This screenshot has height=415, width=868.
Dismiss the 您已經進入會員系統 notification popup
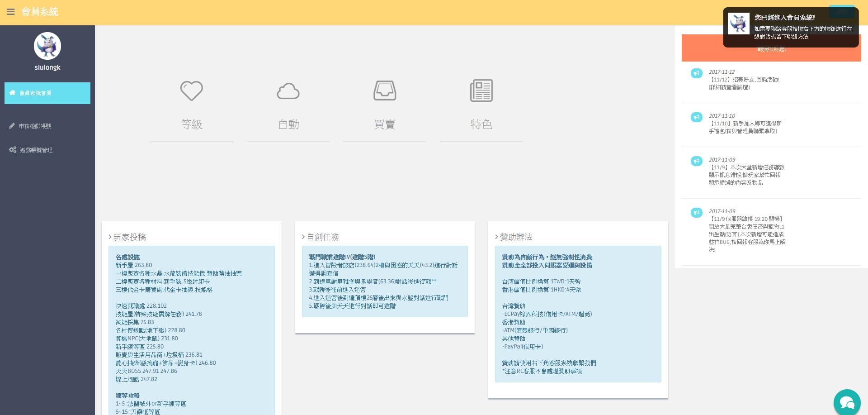pos(790,27)
